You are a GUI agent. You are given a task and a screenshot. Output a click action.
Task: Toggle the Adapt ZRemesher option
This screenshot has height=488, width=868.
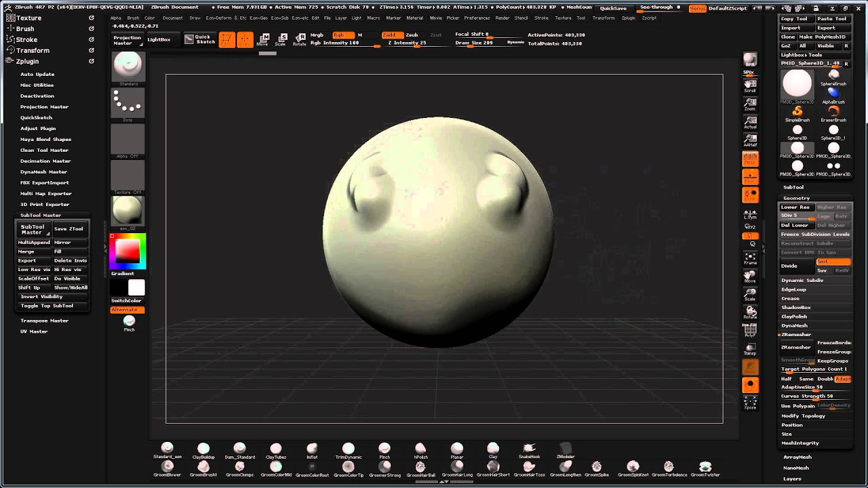pyautogui.click(x=843, y=379)
